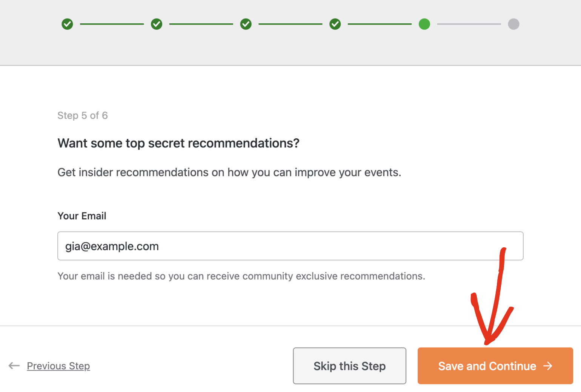Click the current step five green dot
Screen dimensions: 581x392
coord(424,24)
